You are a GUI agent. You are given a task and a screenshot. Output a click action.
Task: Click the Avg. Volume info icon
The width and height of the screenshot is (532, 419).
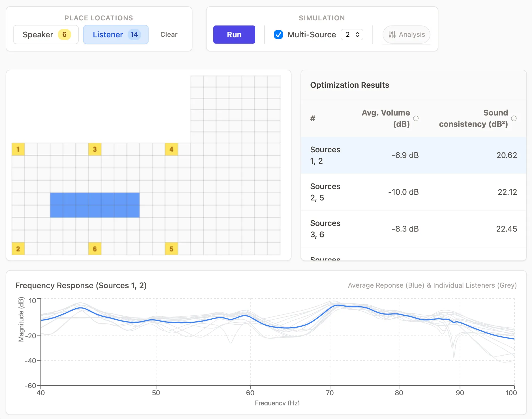[416, 118]
